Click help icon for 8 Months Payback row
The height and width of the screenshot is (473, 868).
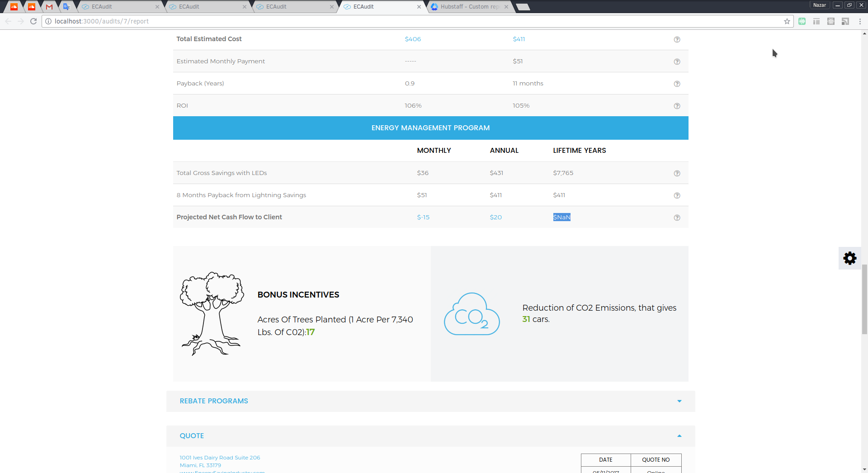tap(677, 195)
